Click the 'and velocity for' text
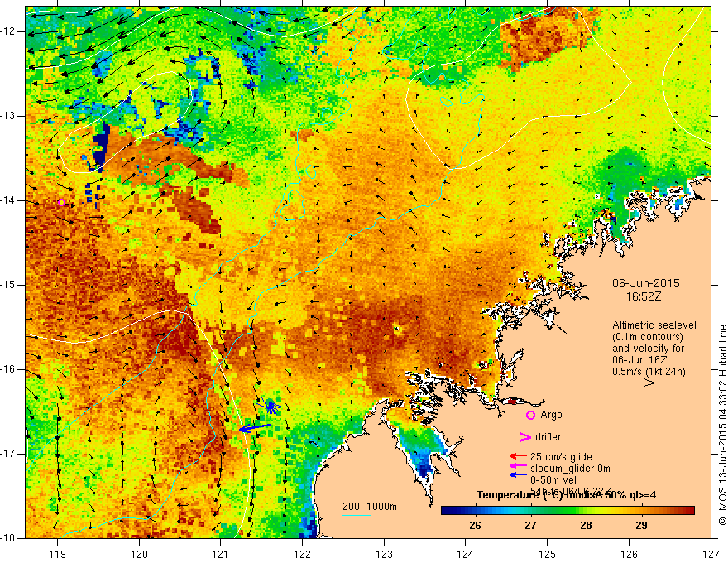728x563 pixels. click(648, 349)
